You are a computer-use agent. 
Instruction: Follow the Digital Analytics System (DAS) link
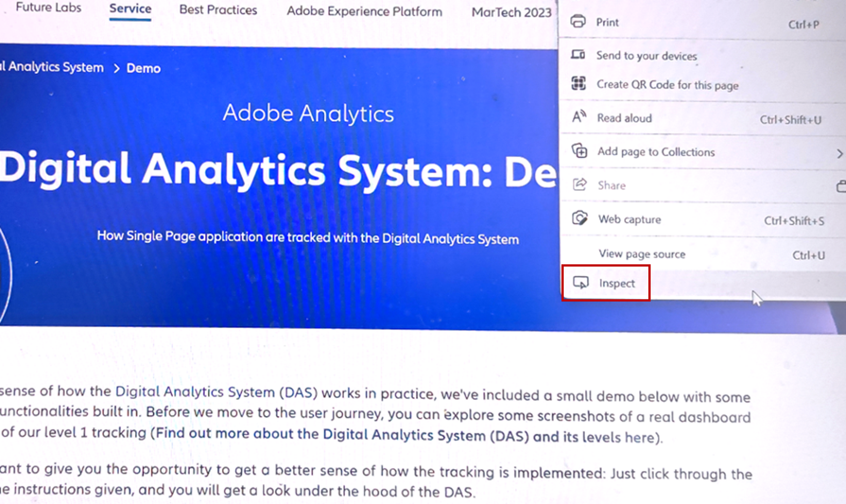coord(216,392)
